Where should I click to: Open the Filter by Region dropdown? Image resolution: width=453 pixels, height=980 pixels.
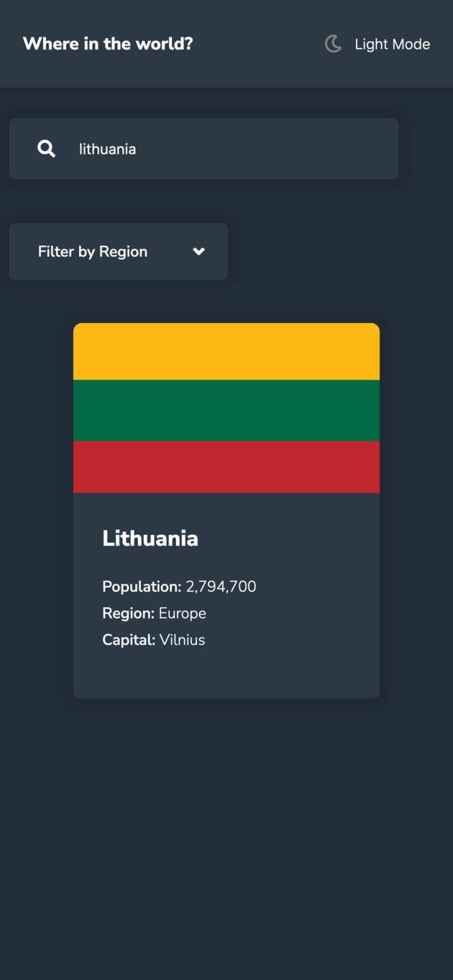click(93, 252)
